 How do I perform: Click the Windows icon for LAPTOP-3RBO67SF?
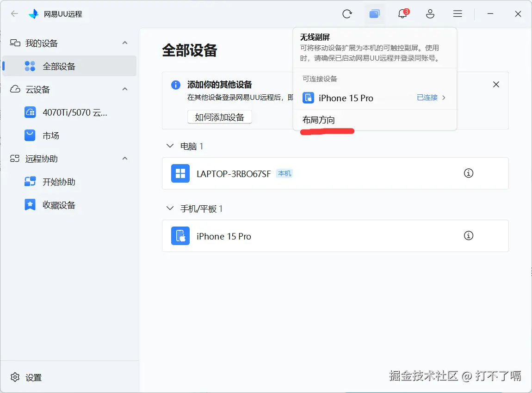pos(180,173)
